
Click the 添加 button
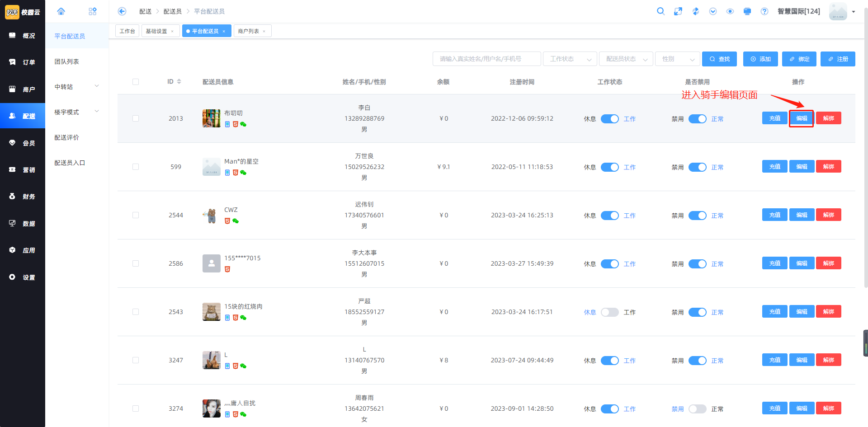tap(760, 59)
